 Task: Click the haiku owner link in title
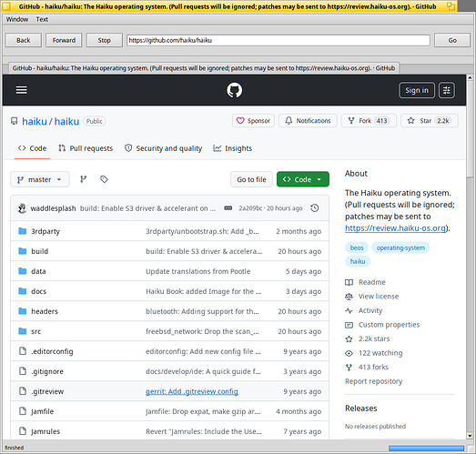[35, 121]
